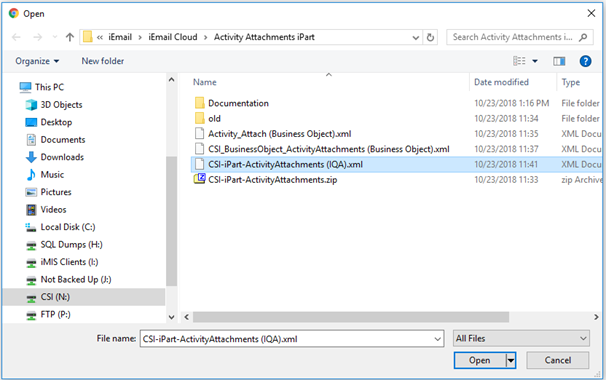Screen dimensions: 606x380
Task: Open the Organize menu
Action: pyautogui.click(x=37, y=61)
